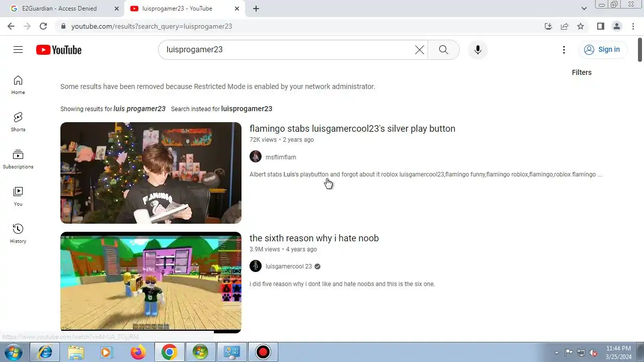Viewport: 644px width, 362px height.
Task: Open Windows Explorer folder in the taskbar
Action: [76, 352]
